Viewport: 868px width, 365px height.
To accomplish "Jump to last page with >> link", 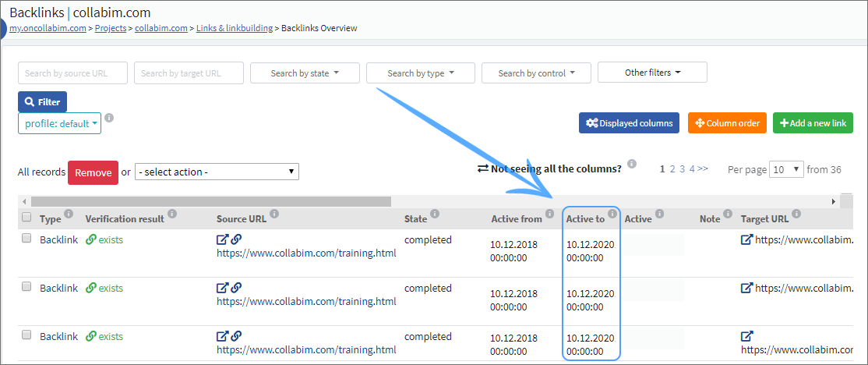I will pyautogui.click(x=703, y=169).
